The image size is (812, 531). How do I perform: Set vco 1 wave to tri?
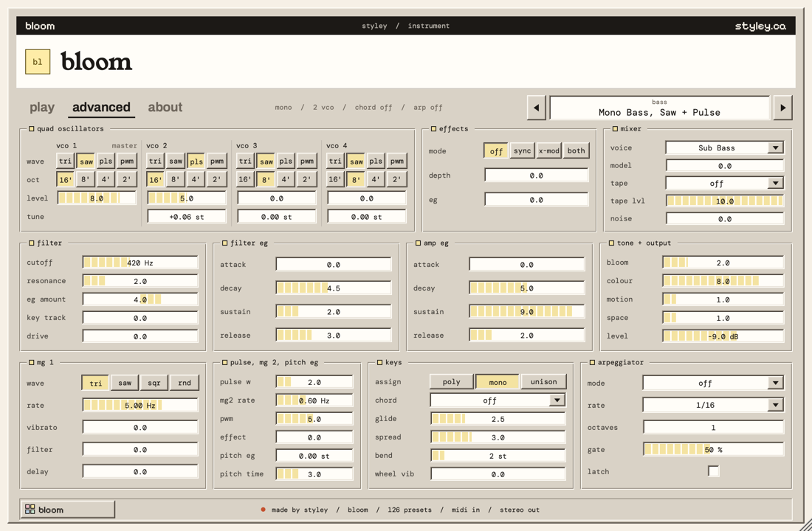click(x=65, y=162)
